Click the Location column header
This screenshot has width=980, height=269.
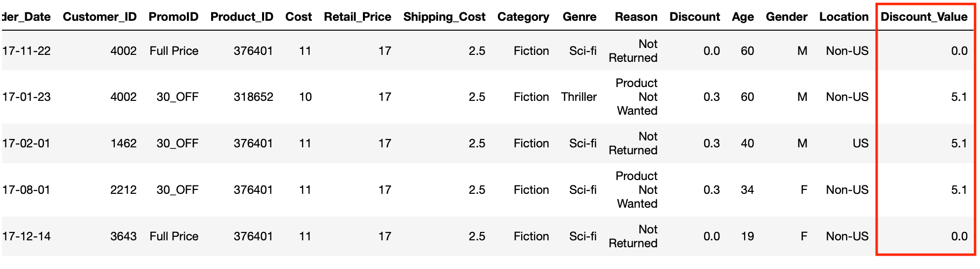tap(844, 17)
